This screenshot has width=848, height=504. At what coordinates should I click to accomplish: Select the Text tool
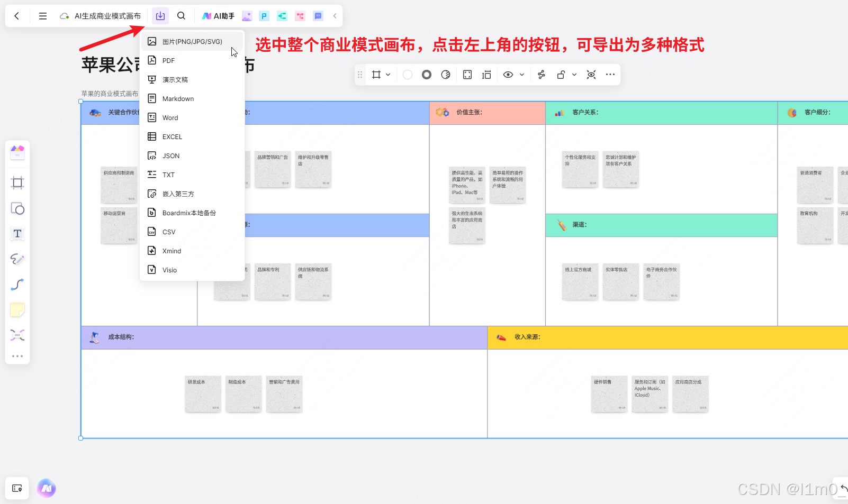[17, 234]
